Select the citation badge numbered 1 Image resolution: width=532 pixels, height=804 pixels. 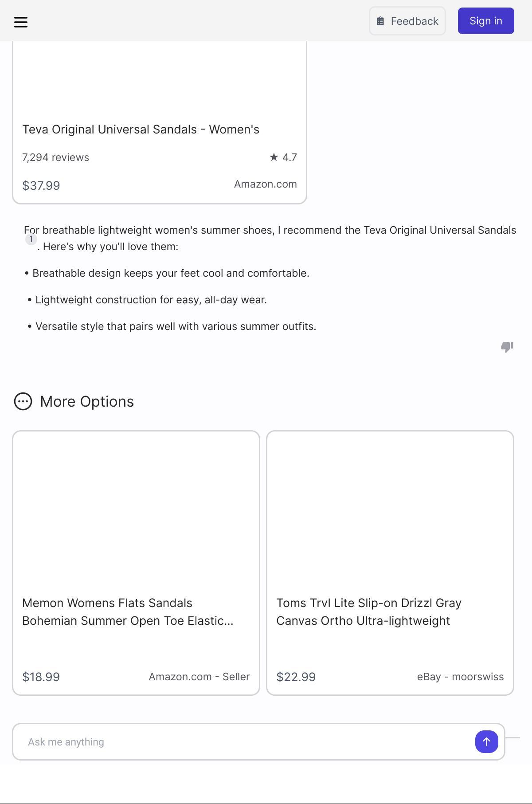point(31,239)
